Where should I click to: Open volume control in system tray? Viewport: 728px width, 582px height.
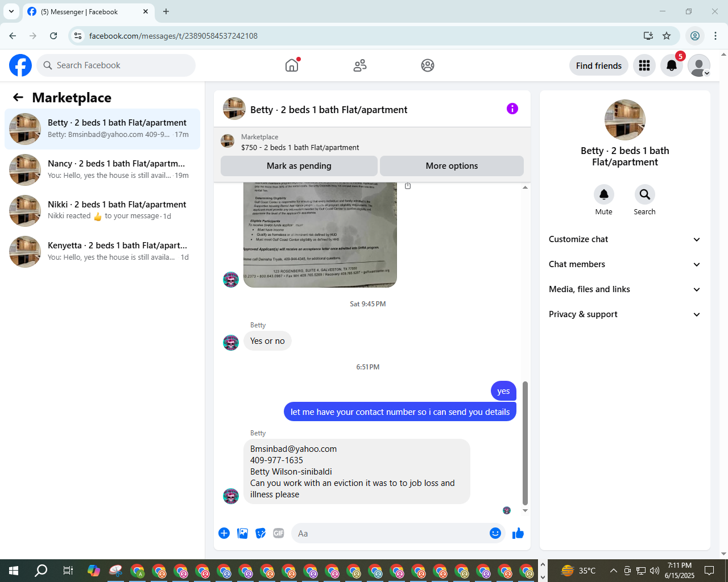coord(655,571)
